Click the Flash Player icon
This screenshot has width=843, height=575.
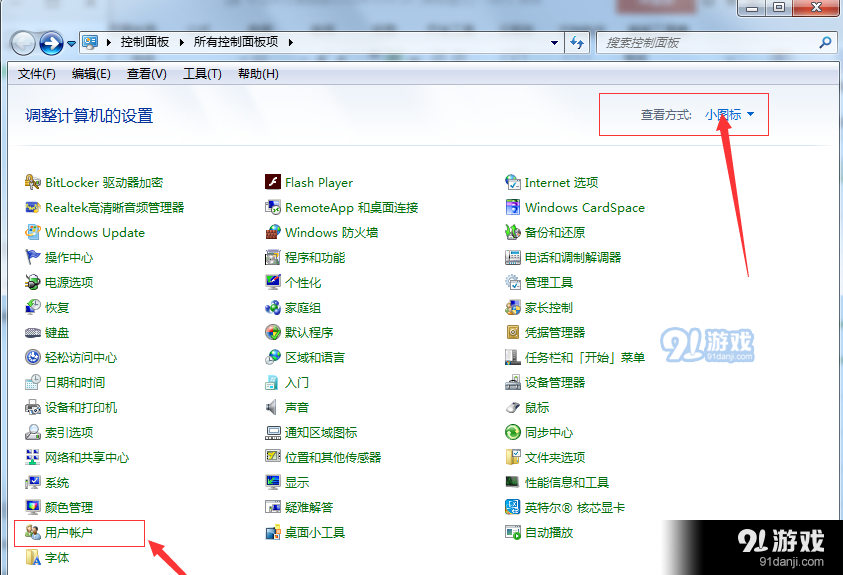click(273, 182)
